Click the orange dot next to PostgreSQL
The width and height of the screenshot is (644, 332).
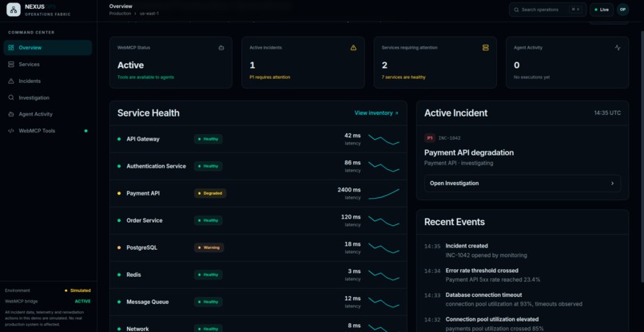[x=119, y=247]
